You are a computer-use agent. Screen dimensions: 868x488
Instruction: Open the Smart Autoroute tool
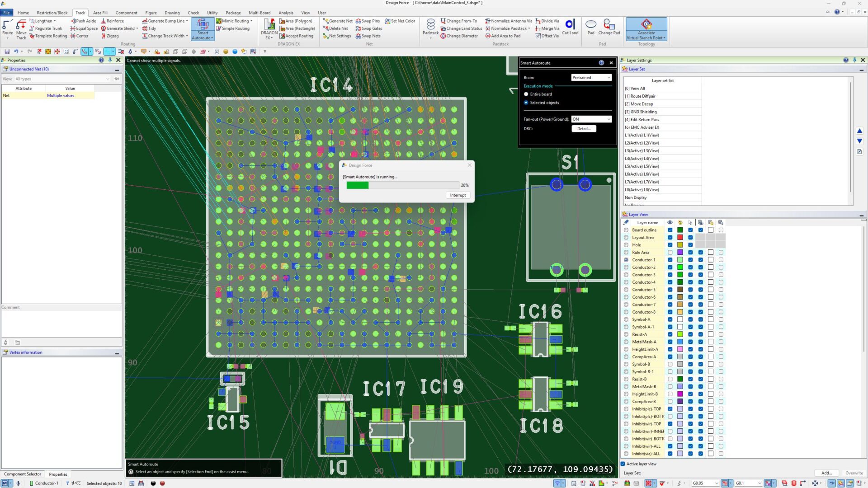point(203,29)
